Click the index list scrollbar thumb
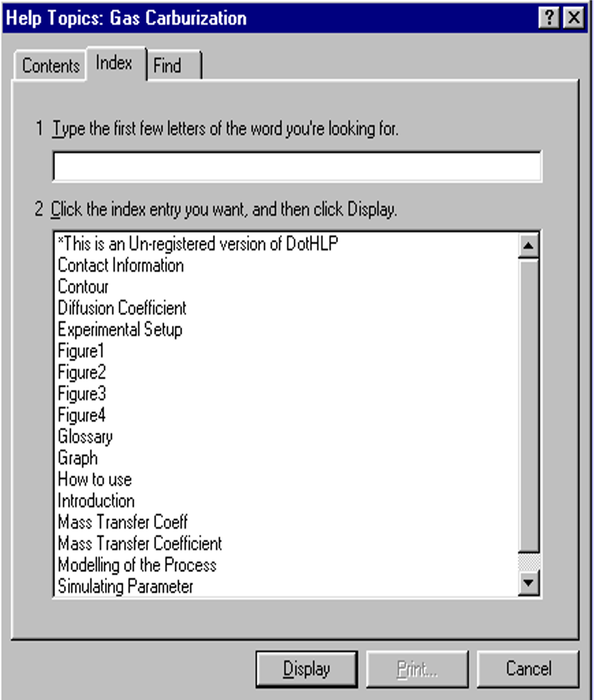Image resolution: width=595 pixels, height=700 pixels. [x=529, y=406]
